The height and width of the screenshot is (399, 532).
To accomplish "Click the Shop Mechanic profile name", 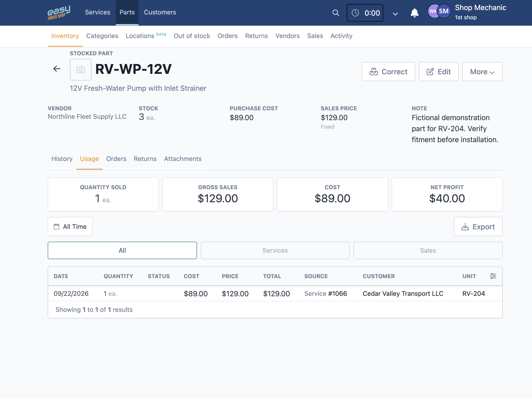I will 480,8.
